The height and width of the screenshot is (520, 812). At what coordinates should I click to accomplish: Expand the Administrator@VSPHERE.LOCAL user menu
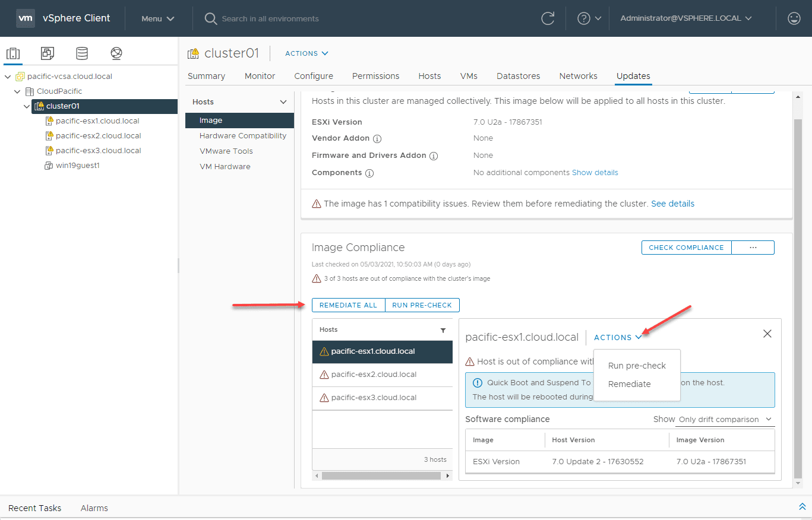(686, 18)
